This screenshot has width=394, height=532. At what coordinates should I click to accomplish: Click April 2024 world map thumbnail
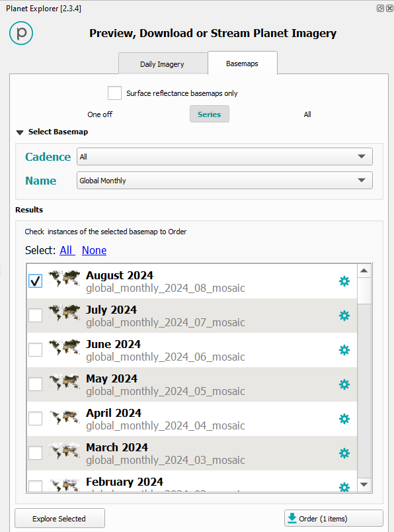coord(64,416)
